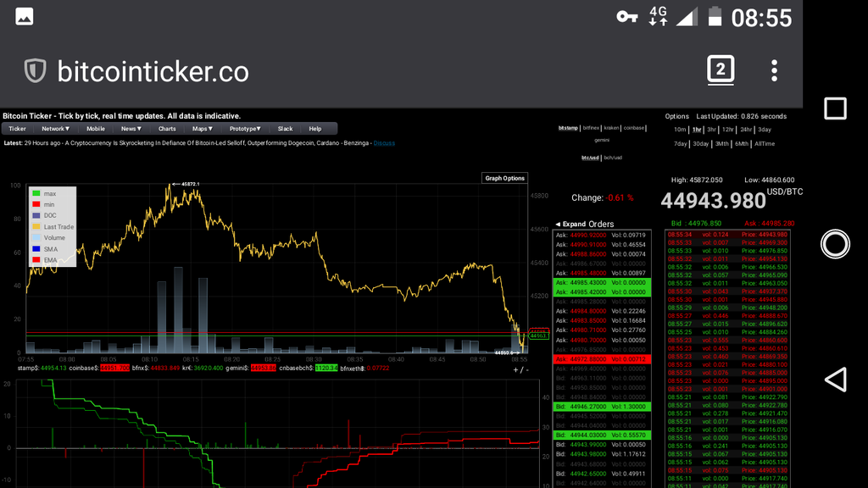The image size is (868, 488).
Task: Open the Help menu item
Action: (315, 129)
